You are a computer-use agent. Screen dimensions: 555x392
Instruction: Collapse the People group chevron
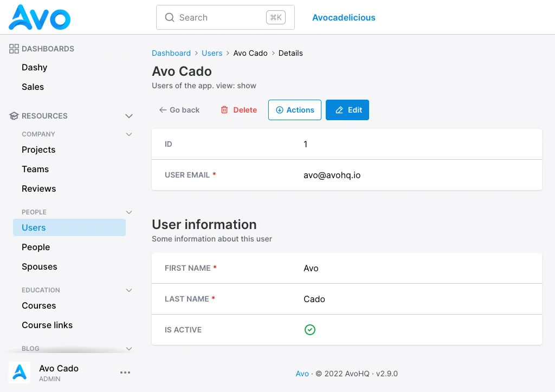pos(129,212)
